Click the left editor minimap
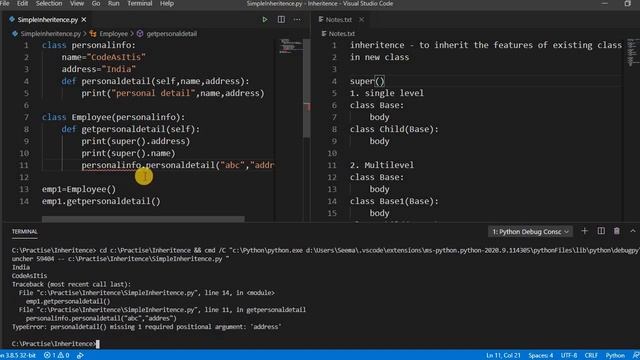 click(291, 46)
